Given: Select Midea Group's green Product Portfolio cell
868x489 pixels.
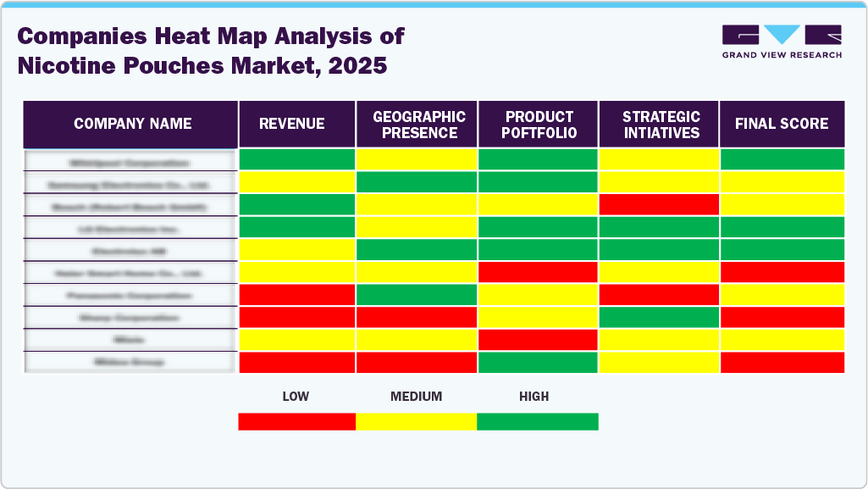Looking at the screenshot, I should tap(539, 362).
